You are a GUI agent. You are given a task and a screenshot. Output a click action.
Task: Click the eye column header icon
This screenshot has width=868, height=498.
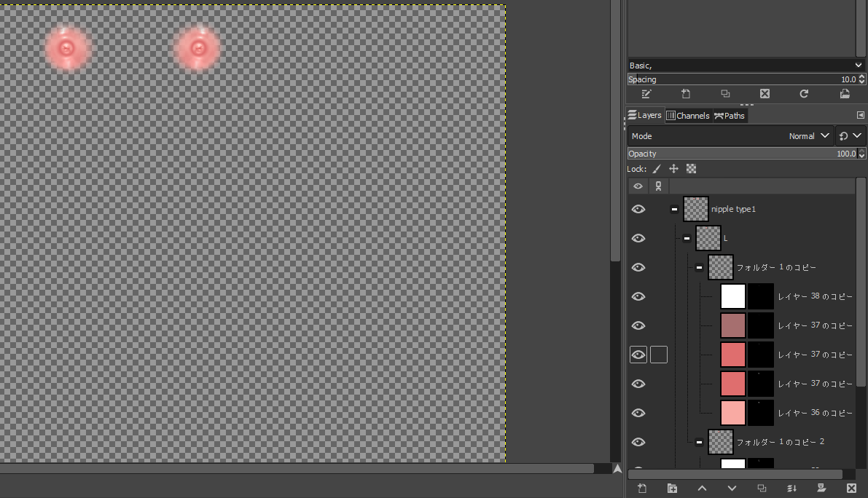(x=638, y=186)
